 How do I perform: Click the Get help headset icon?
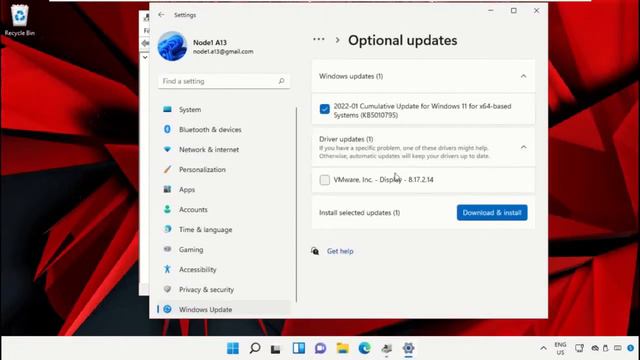pos(315,251)
